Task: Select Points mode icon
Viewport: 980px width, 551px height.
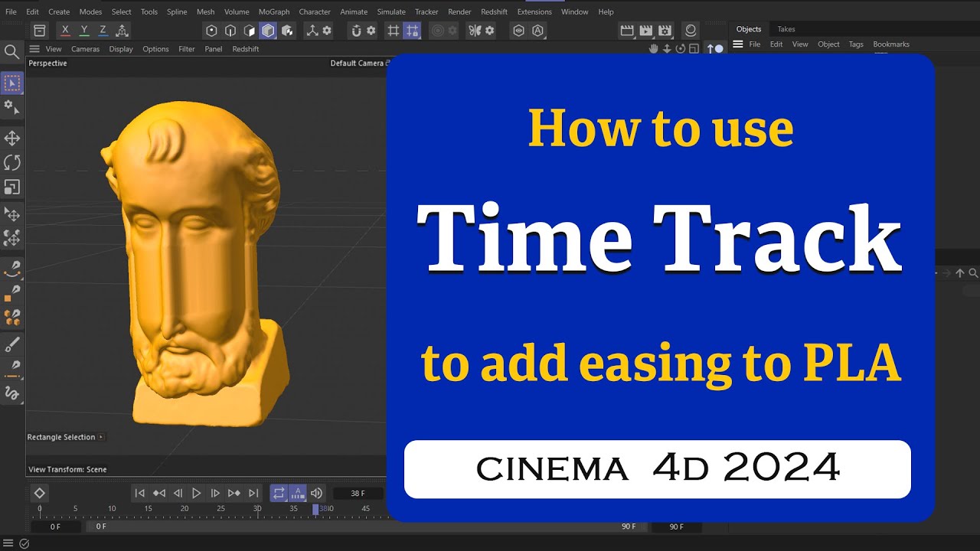Action: tap(212, 31)
